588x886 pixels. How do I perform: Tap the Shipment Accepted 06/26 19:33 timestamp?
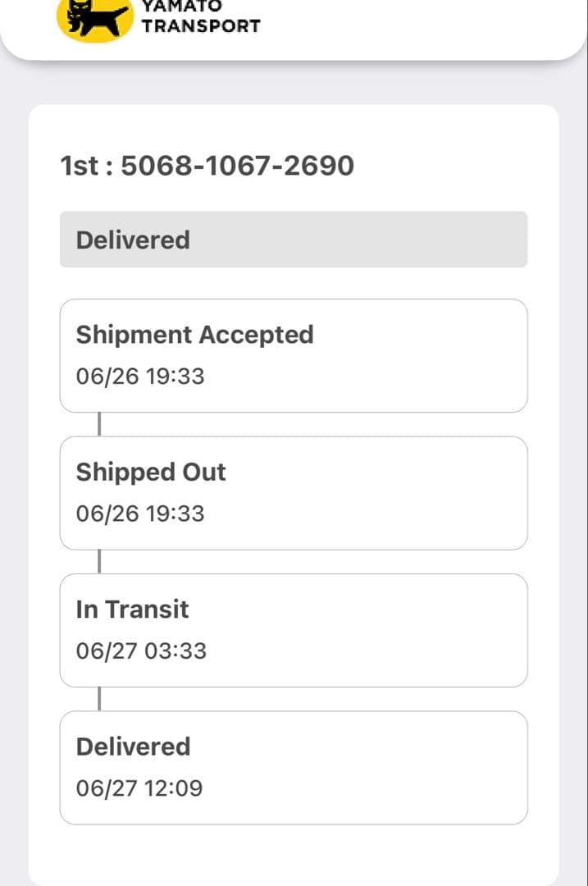coord(140,377)
